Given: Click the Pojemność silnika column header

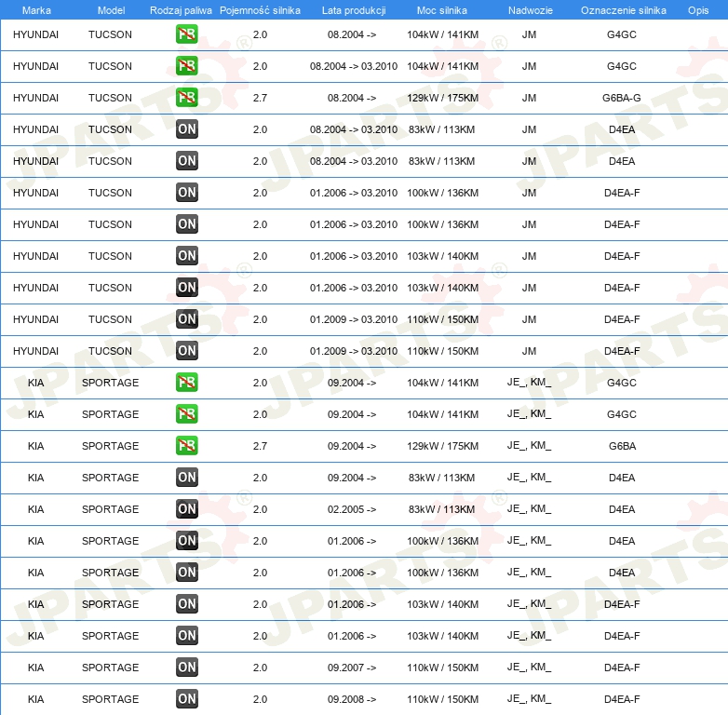Looking at the screenshot, I should 260,10.
